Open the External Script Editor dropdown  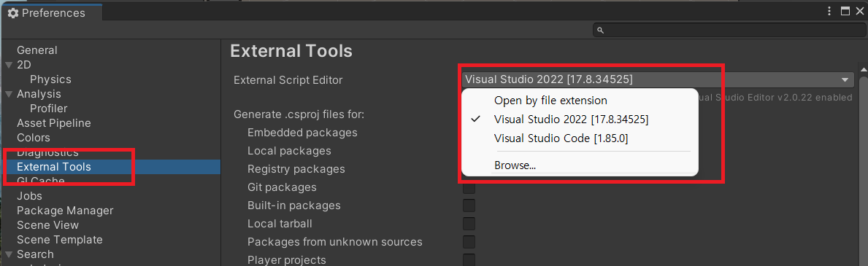point(658,79)
